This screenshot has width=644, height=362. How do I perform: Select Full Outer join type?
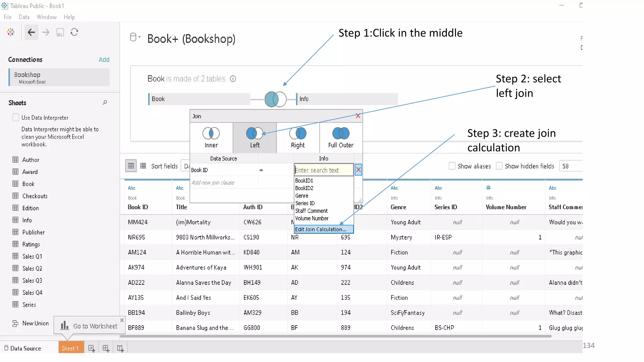pyautogui.click(x=341, y=138)
